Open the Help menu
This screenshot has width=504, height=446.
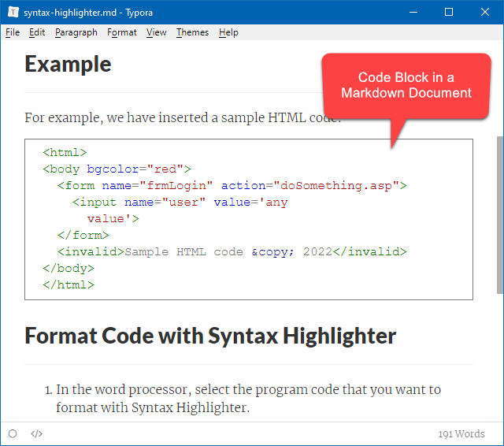pos(228,32)
